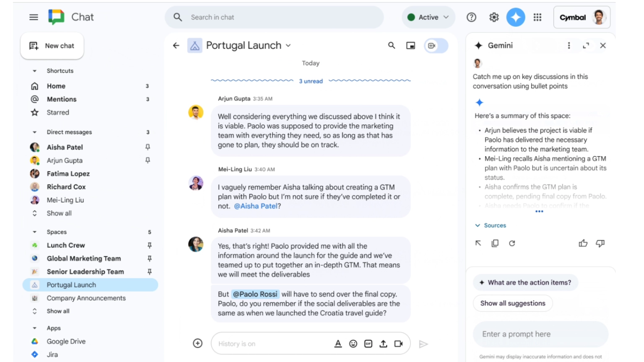Click the GIF button in composer
Image resolution: width=644 pixels, height=362 pixels.
[368, 344]
